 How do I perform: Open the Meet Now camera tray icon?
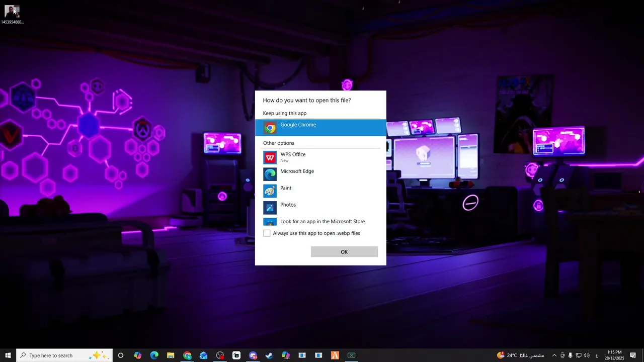point(562,355)
